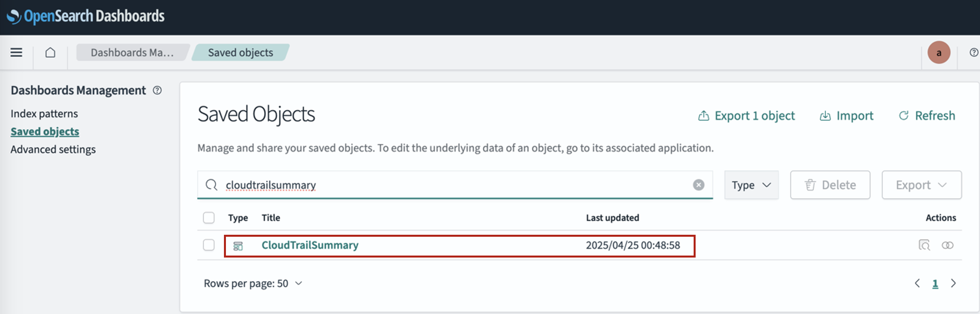Open Index patterns in sidebar
Viewport: 980px width, 314px height.
pos(44,113)
